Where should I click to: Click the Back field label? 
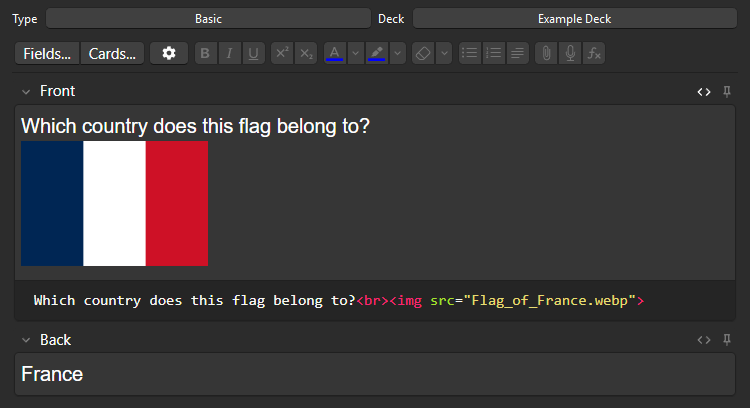click(x=55, y=340)
